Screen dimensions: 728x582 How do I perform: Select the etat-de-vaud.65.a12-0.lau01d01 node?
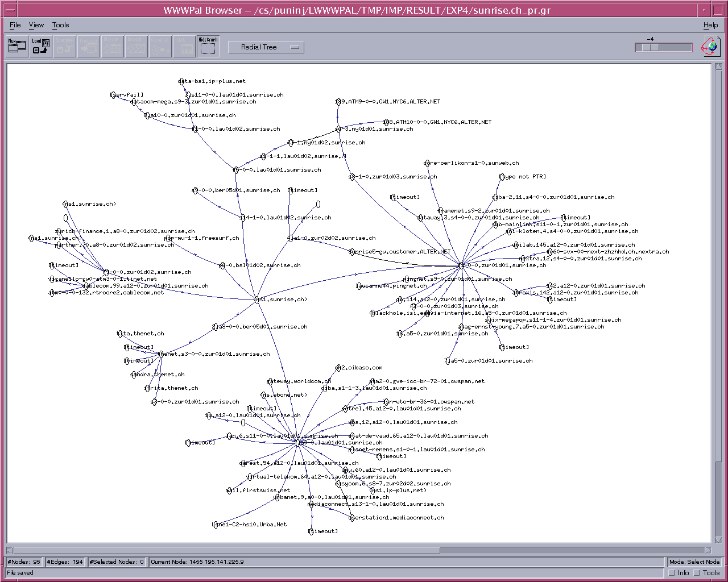353,436
